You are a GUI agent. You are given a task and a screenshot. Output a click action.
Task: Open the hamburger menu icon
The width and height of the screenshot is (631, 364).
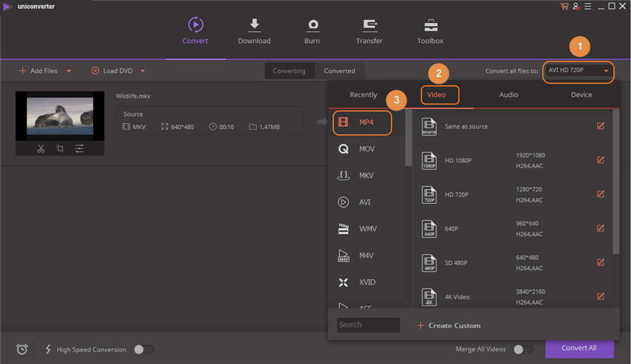[x=588, y=7]
